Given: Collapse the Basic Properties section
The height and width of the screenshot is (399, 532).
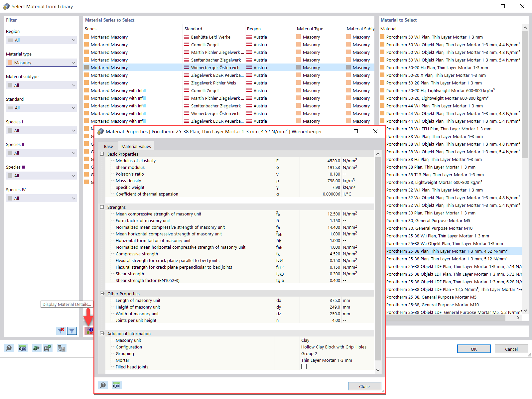Looking at the screenshot, I should (x=102, y=154).
